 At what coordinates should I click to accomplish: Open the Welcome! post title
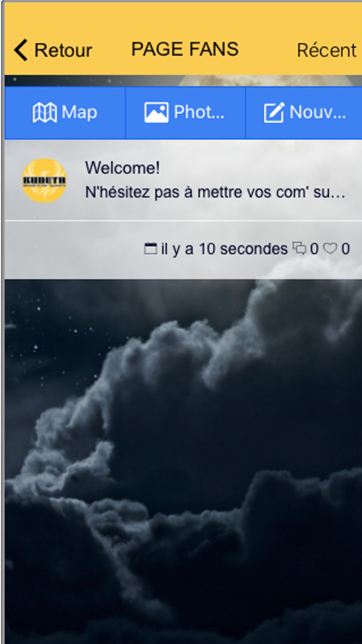(122, 168)
